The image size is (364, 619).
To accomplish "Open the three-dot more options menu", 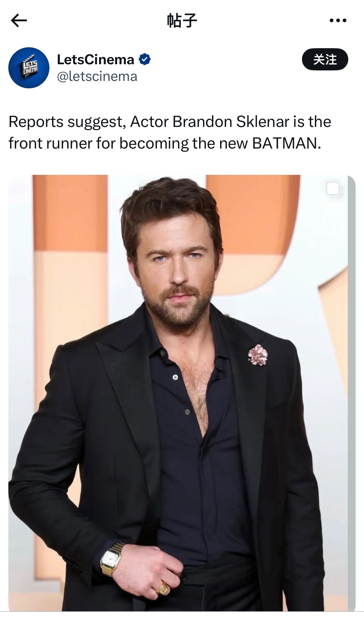I will click(x=338, y=21).
